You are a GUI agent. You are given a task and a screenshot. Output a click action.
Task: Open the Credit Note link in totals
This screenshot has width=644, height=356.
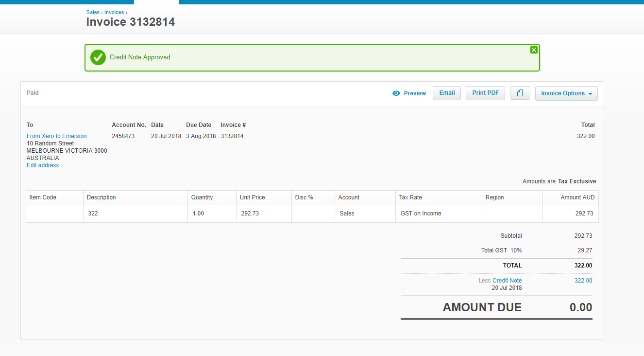coord(507,281)
